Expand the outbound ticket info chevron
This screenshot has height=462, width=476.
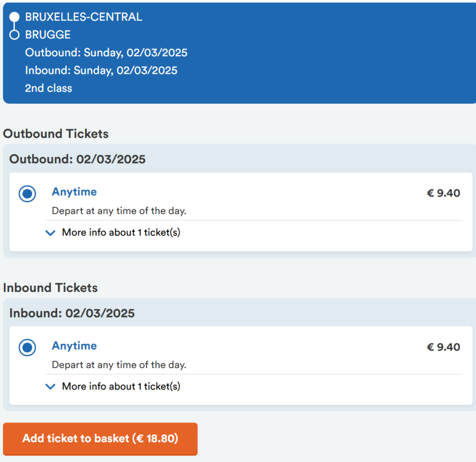pyautogui.click(x=51, y=233)
